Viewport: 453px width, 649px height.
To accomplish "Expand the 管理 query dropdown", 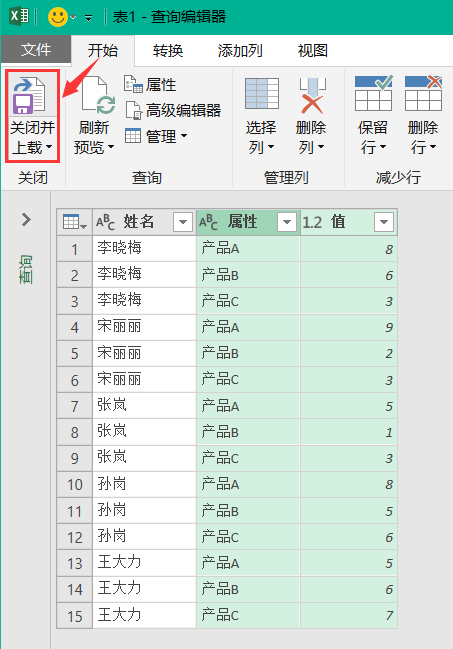I will (156, 136).
